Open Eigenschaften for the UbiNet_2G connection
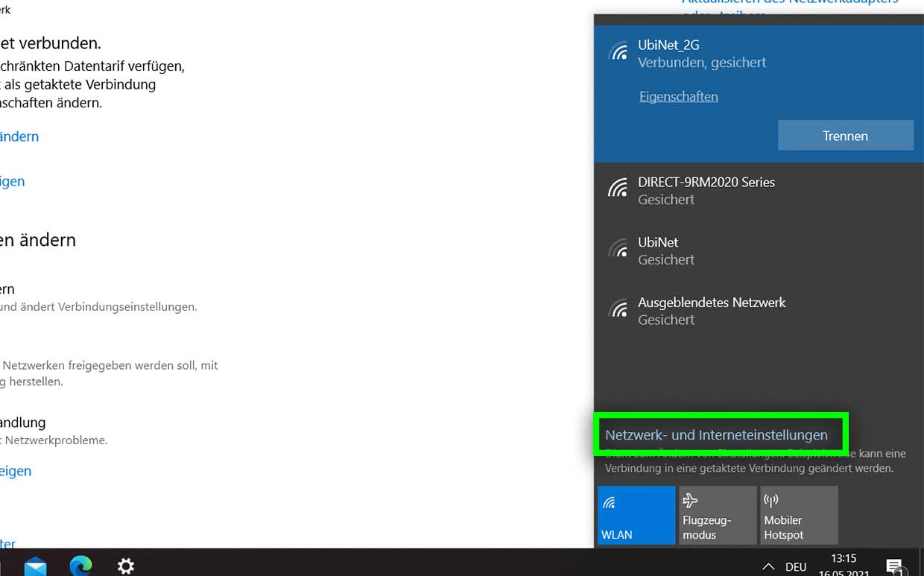This screenshot has height=576, width=924. [x=678, y=96]
